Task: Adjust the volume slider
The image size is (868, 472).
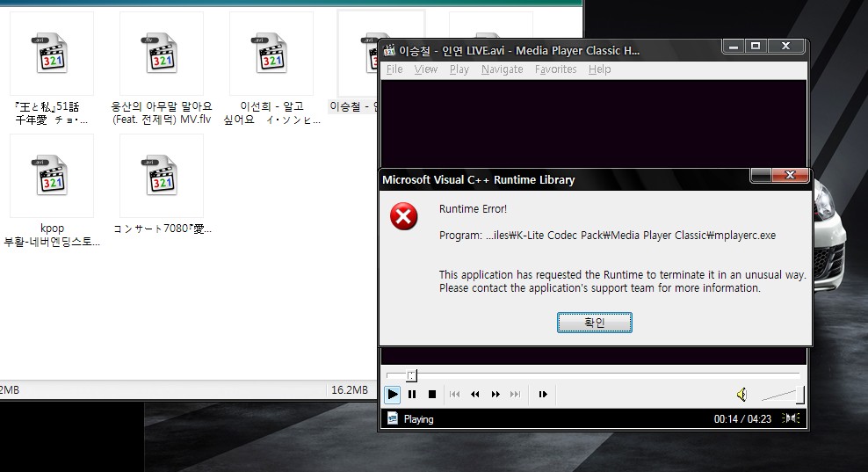Action: [782, 395]
